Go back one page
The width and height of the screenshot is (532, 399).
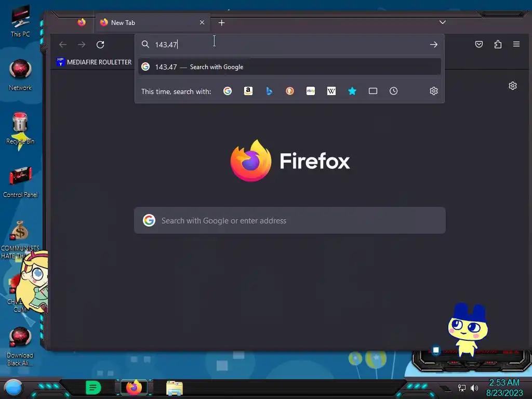[63, 45]
